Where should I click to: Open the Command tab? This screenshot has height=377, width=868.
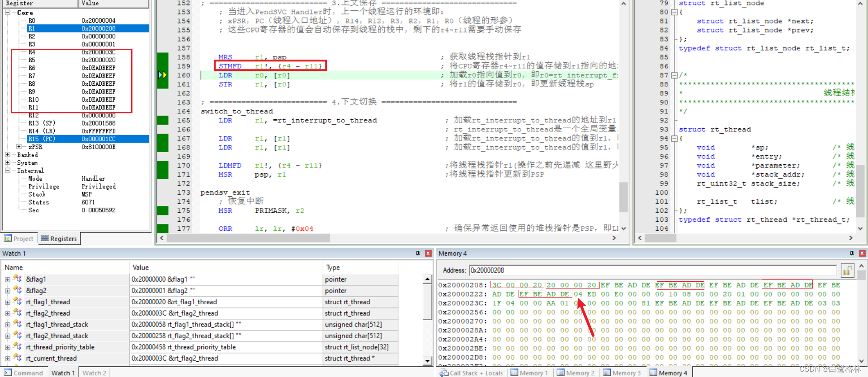click(24, 372)
